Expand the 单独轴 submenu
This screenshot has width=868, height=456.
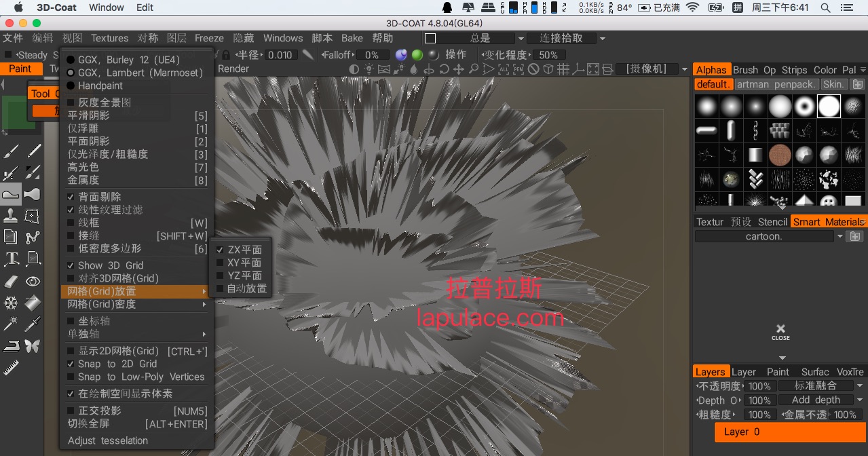(137, 334)
